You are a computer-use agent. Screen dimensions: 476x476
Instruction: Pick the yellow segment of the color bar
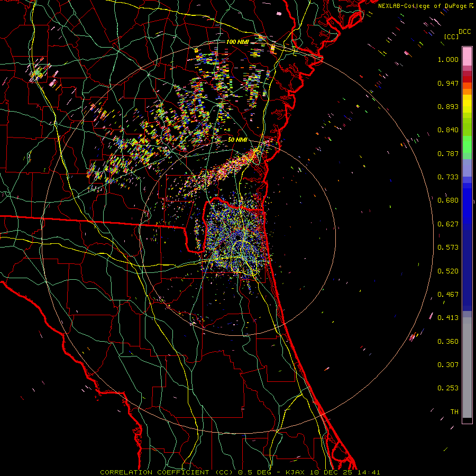[467, 104]
